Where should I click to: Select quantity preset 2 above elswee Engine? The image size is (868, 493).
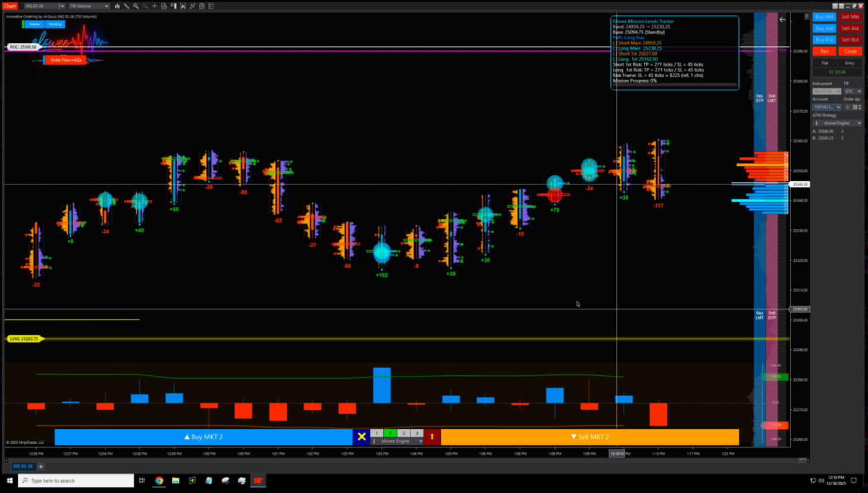(390, 433)
